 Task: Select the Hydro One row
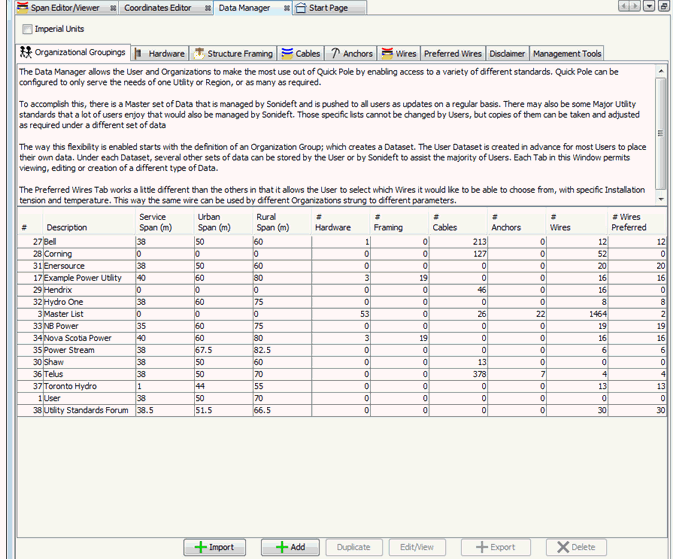tap(342, 302)
